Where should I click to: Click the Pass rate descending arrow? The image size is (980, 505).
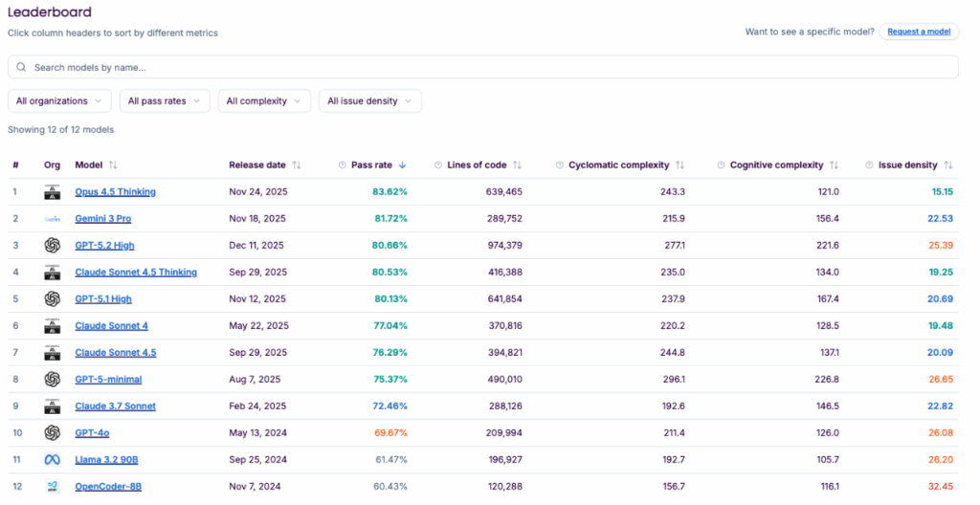402,165
